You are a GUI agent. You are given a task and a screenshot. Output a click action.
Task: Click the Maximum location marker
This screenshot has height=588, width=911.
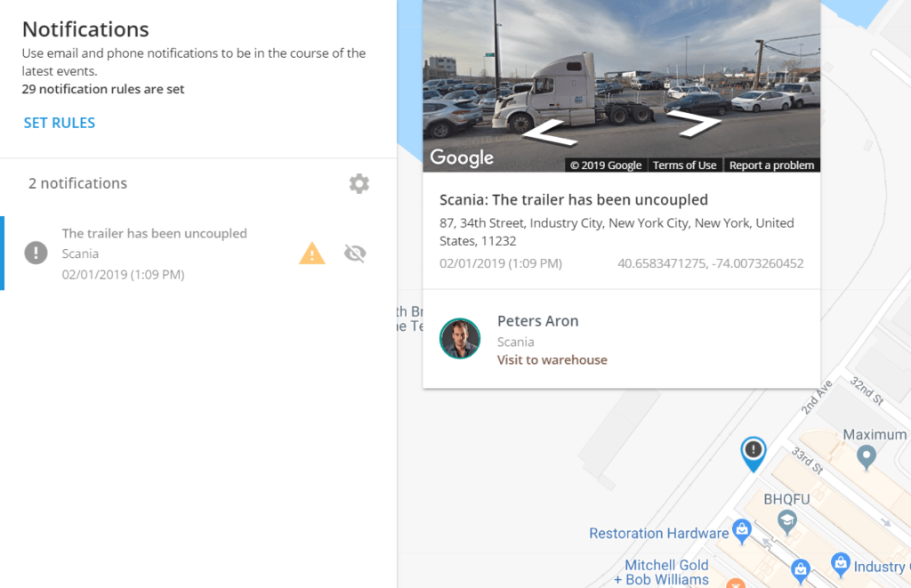(867, 456)
